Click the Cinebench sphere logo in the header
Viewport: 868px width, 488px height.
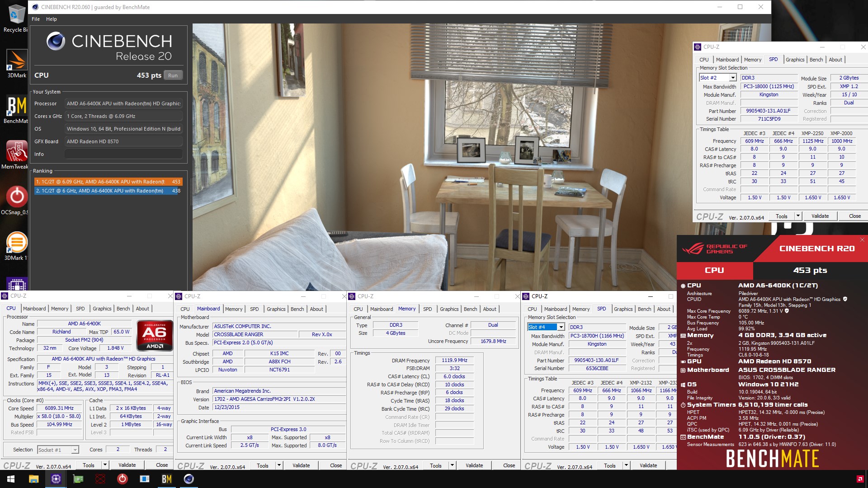click(x=56, y=41)
